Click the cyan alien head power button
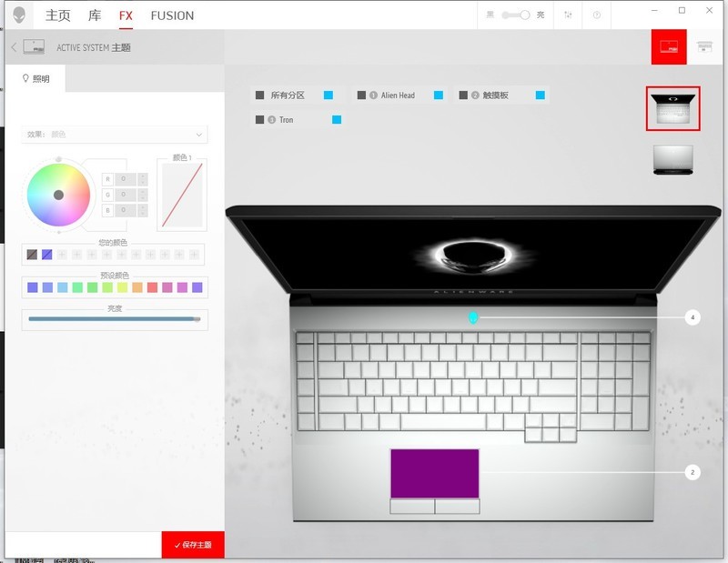 tap(472, 317)
